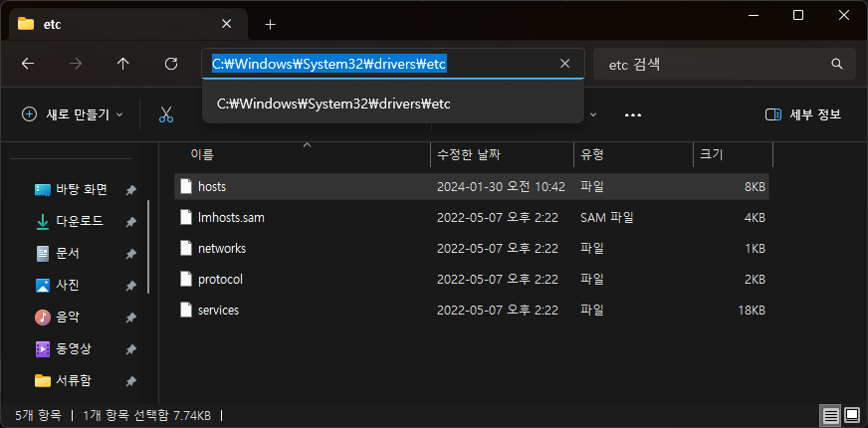The height and width of the screenshot is (428, 868).
Task: Click the hosts file icon
Action: click(x=186, y=186)
